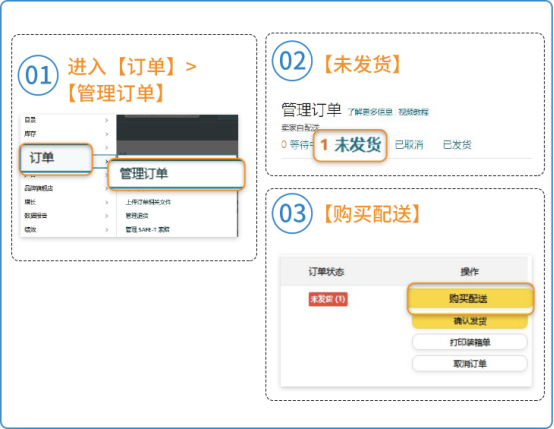Select 管理订单 from the submenu
This screenshot has height=429, width=554.
point(176,174)
